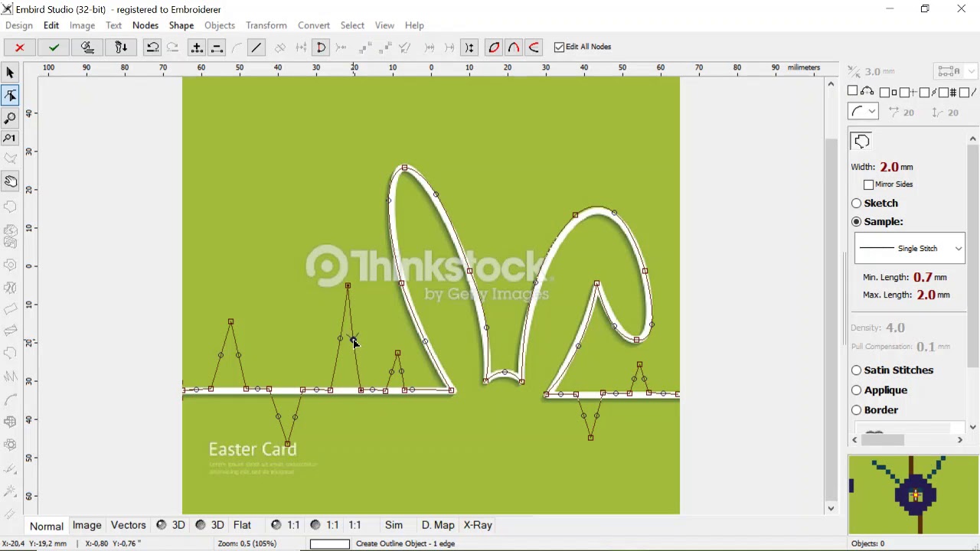Click the reverse direction arrows icon
Image resolution: width=980 pixels, height=551 pixels.
(x=469, y=47)
